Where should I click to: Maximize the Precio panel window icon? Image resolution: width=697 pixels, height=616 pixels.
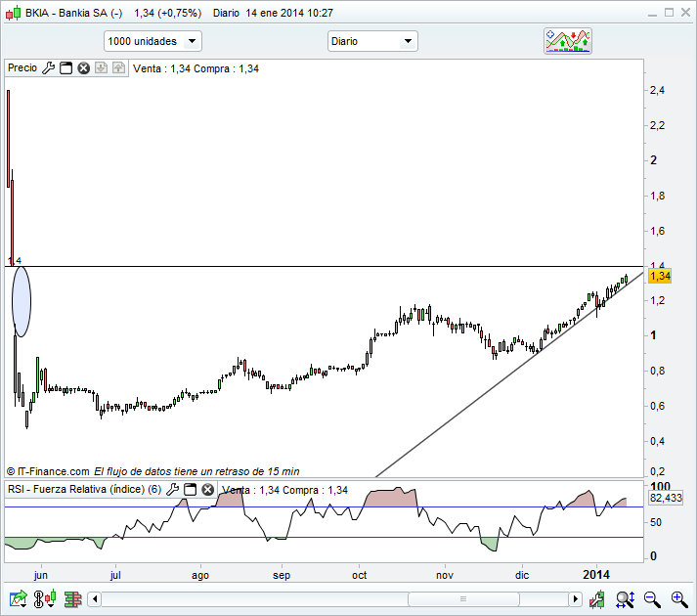coord(66,68)
